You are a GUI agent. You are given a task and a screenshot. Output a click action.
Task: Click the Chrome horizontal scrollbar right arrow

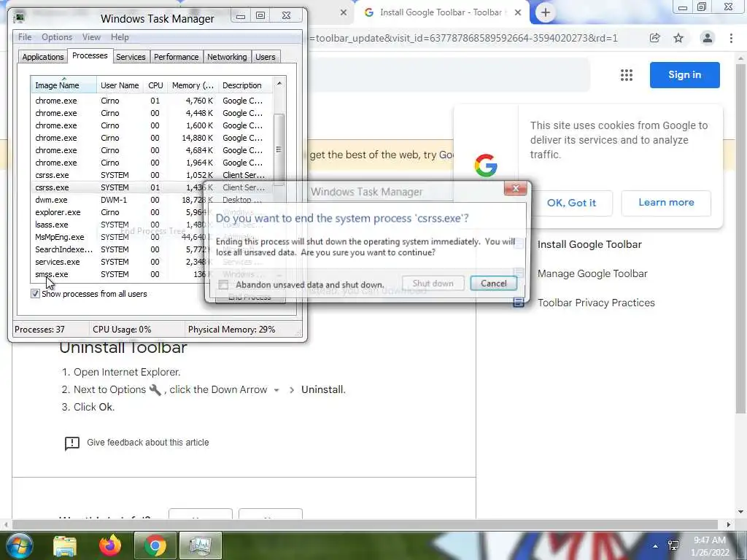point(729,524)
